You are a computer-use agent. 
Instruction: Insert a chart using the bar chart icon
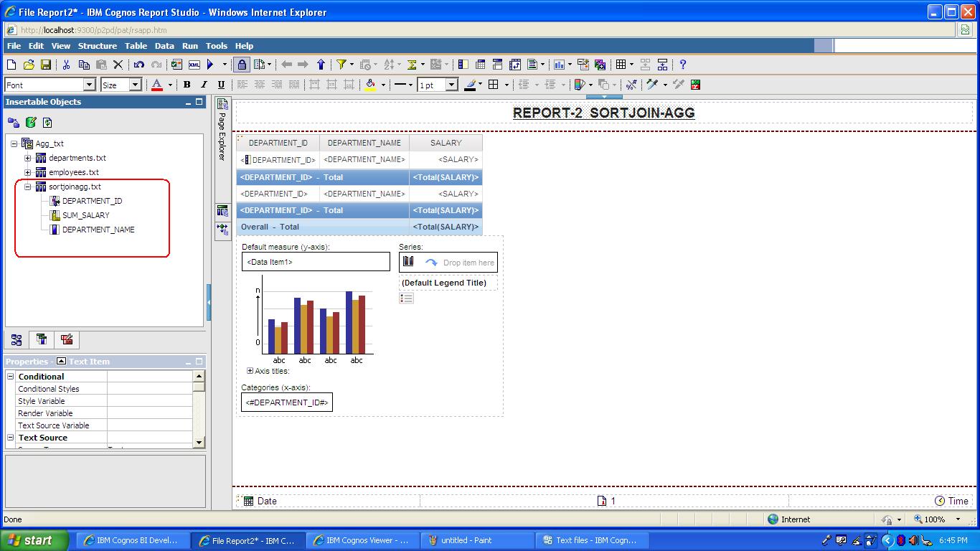(x=559, y=65)
